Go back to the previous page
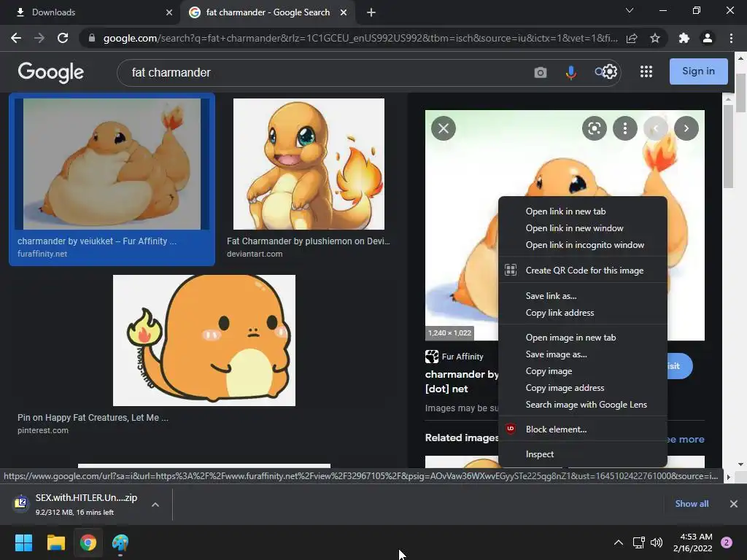 pos(16,38)
